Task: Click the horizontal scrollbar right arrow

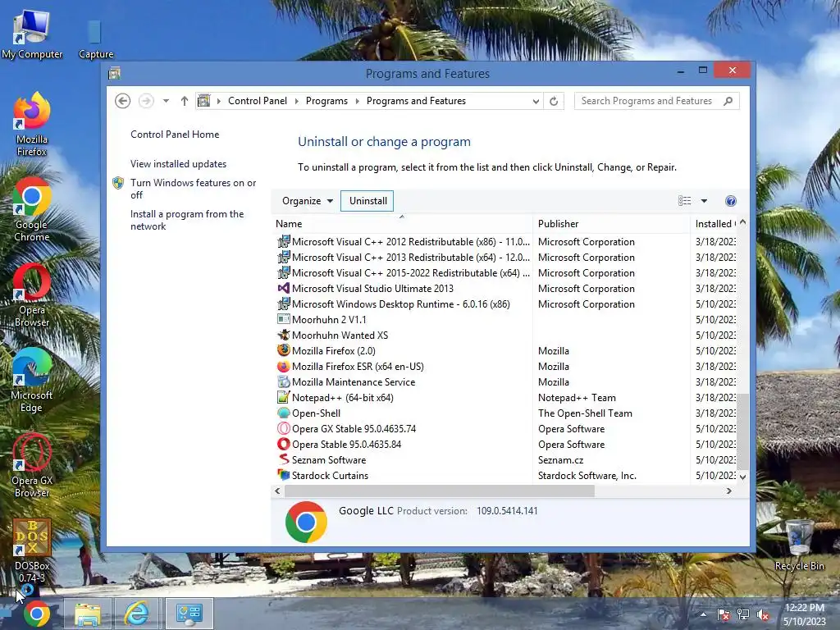Action: click(x=728, y=491)
